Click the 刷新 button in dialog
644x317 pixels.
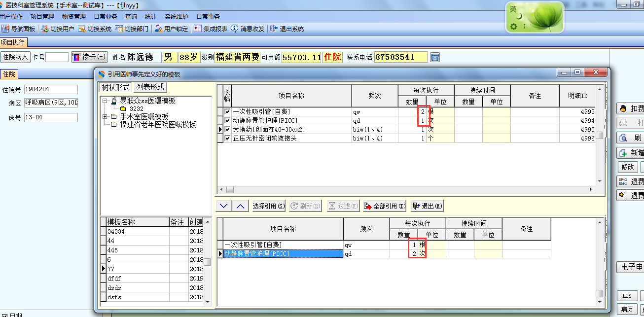(305, 206)
